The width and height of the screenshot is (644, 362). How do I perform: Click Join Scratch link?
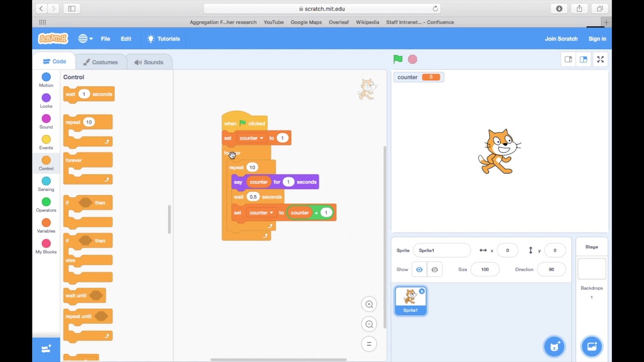tap(561, 39)
